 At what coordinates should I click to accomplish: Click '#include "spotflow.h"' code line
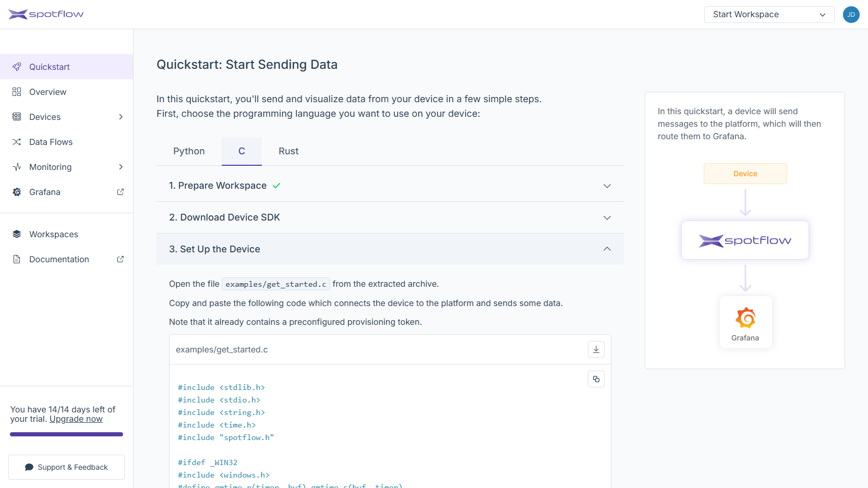pos(226,437)
